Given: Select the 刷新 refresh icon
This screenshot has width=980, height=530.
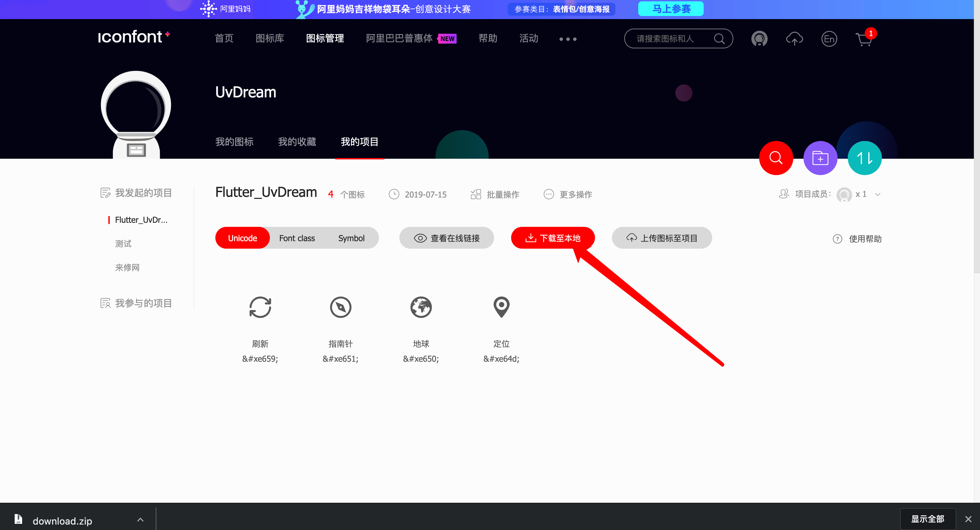Looking at the screenshot, I should click(x=260, y=307).
